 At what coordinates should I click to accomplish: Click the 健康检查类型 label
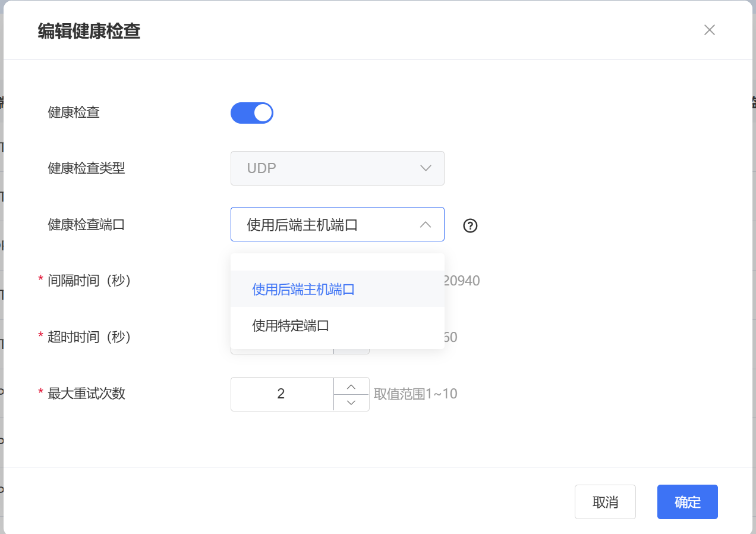pyautogui.click(x=86, y=168)
